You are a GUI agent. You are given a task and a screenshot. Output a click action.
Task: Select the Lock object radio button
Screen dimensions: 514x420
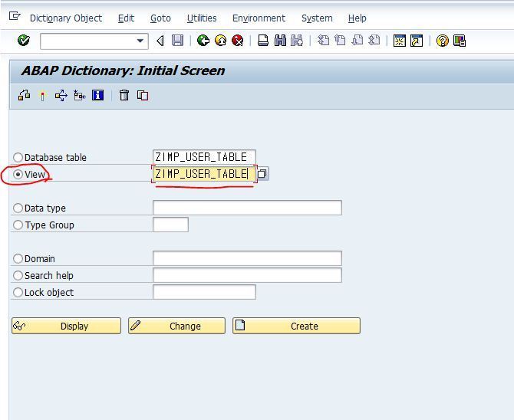[18, 292]
